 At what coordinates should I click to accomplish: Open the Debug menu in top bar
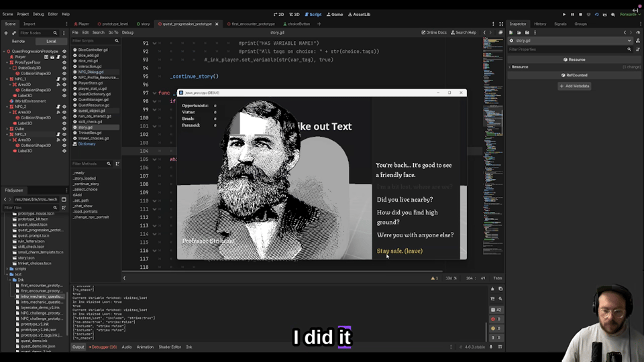(x=38, y=14)
